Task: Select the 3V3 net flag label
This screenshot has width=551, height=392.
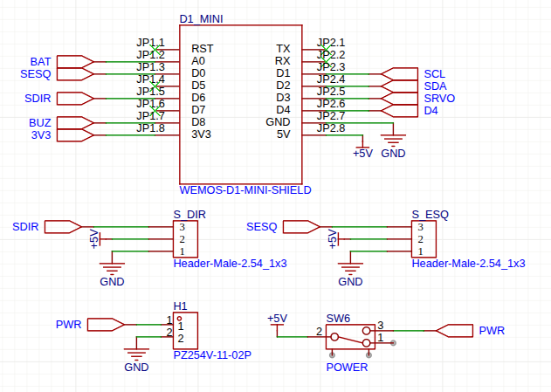Action: point(41,135)
